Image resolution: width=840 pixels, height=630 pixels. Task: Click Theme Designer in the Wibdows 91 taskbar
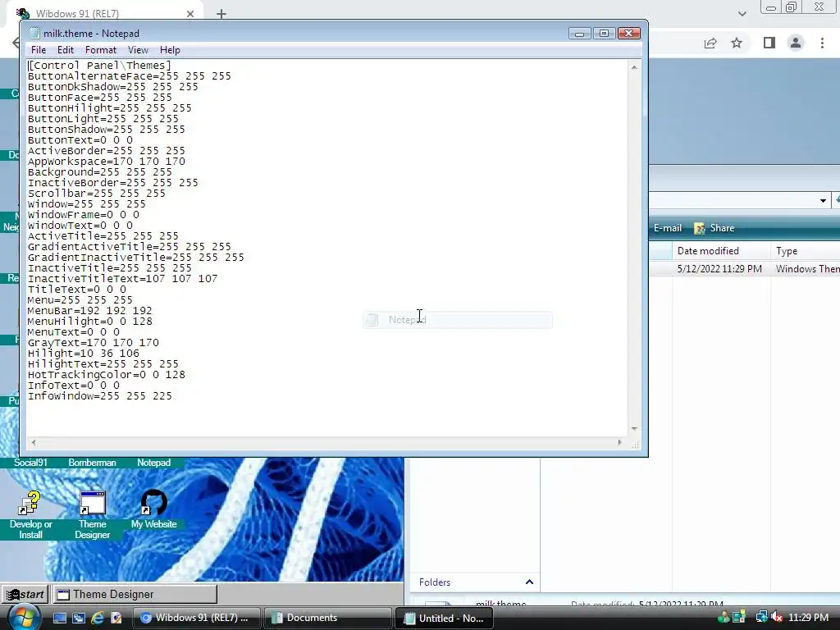[135, 594]
